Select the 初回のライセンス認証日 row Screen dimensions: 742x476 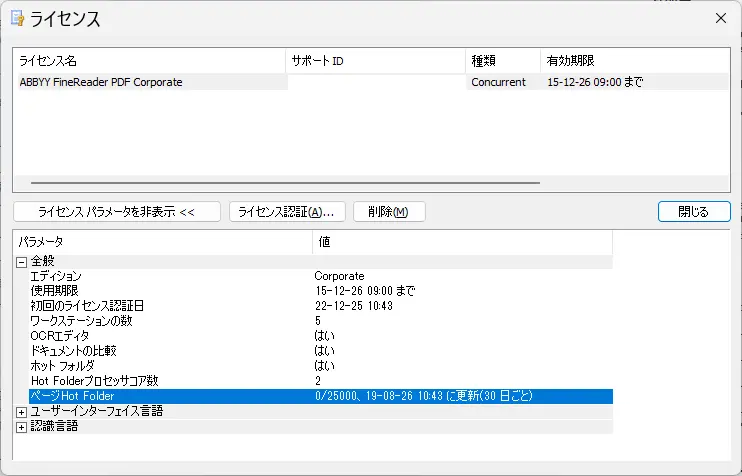321,306
